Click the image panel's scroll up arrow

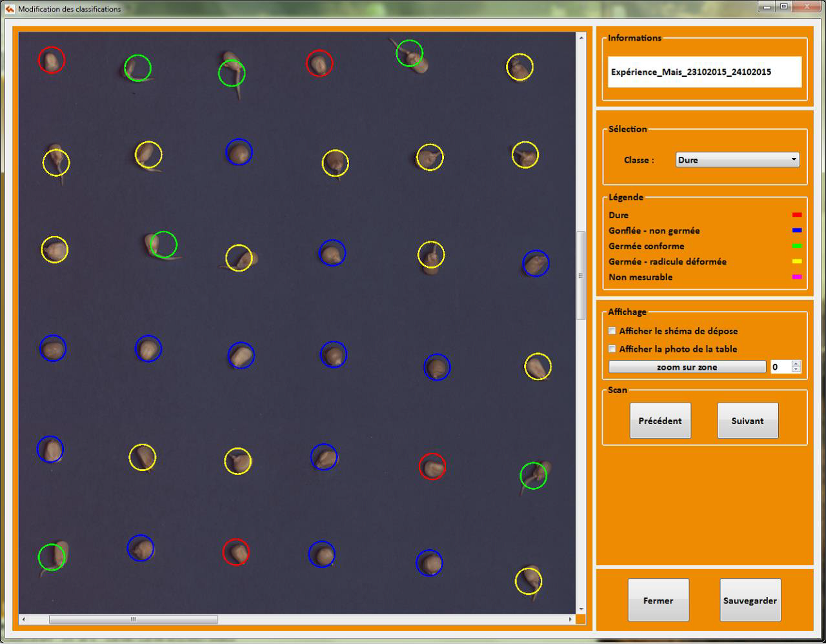click(x=581, y=38)
